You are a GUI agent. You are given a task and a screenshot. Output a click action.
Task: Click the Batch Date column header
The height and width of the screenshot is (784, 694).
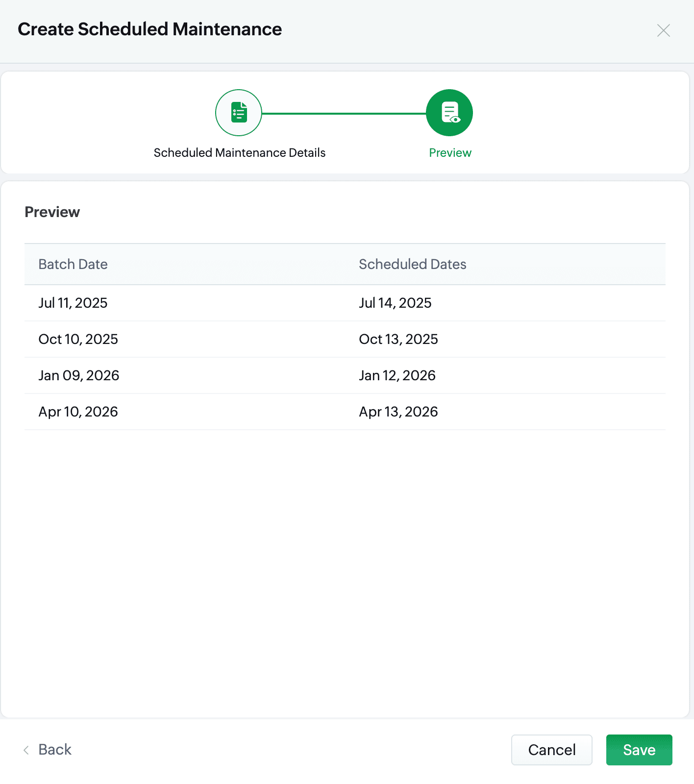73,264
